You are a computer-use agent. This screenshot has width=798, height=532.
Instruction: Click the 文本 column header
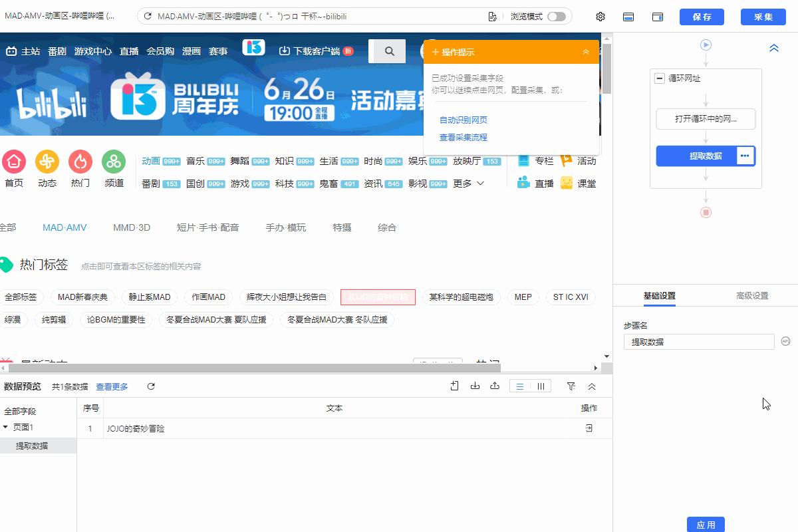coord(334,408)
